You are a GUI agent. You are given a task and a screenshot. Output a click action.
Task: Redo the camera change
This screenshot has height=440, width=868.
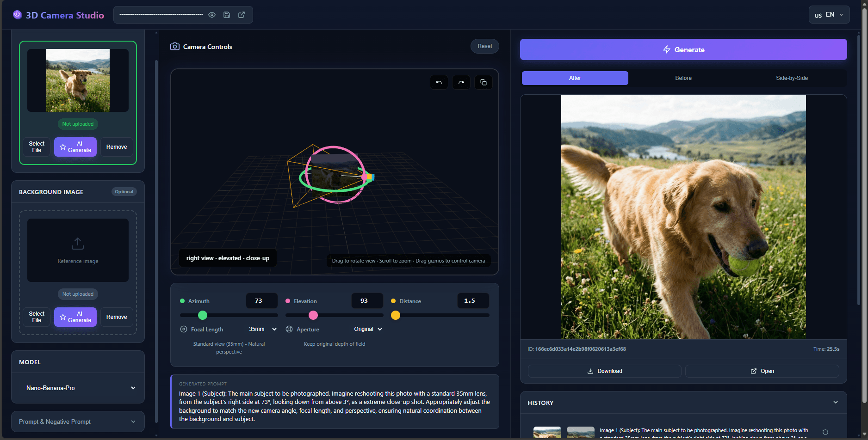(x=461, y=82)
